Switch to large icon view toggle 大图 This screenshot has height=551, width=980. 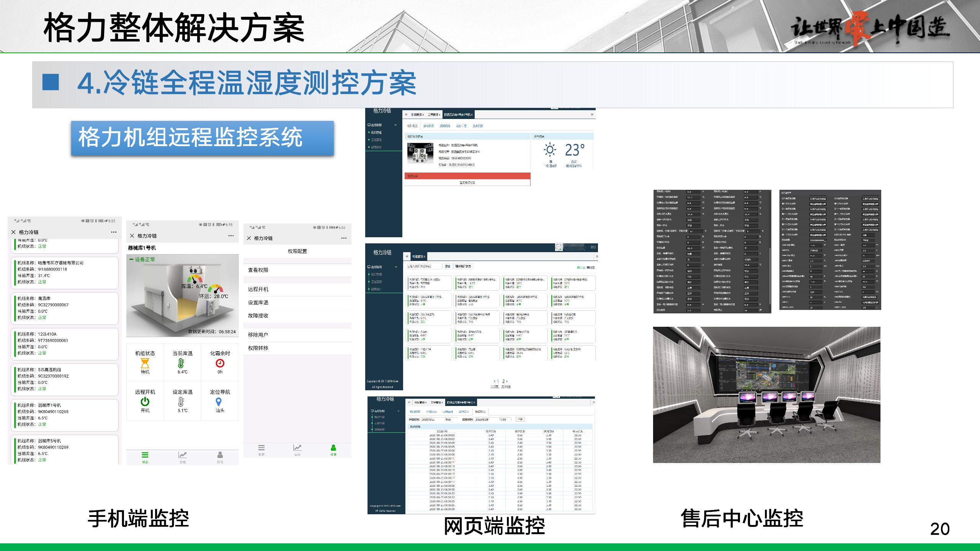581,267
